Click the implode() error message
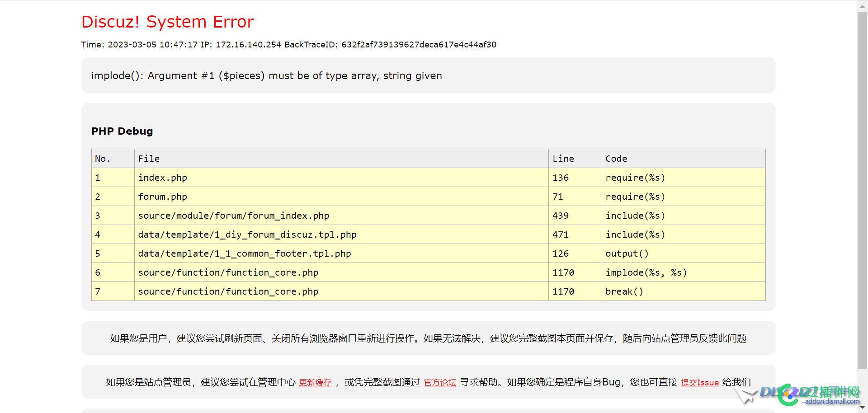The width and height of the screenshot is (868, 413). coord(266,75)
